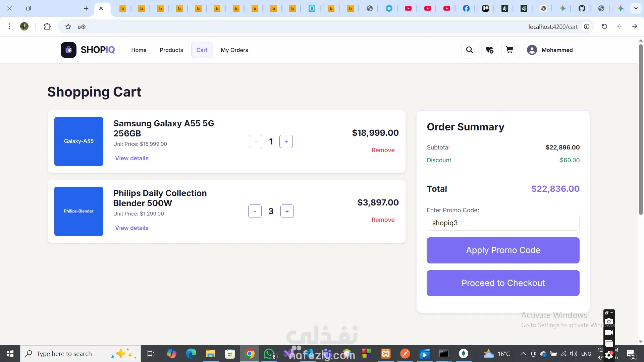Increase Philips Blender quantity
The image size is (644, 362).
[x=287, y=211]
